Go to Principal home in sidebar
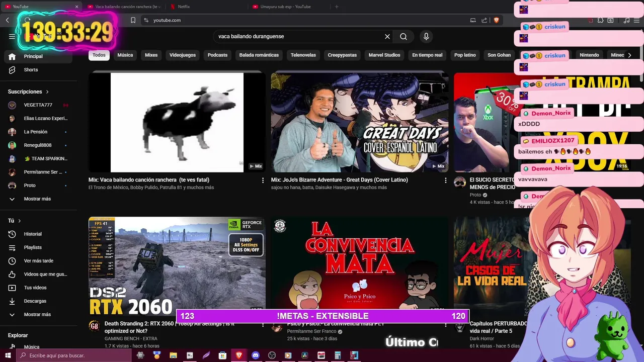The width and height of the screenshot is (644, 362). coord(38,56)
